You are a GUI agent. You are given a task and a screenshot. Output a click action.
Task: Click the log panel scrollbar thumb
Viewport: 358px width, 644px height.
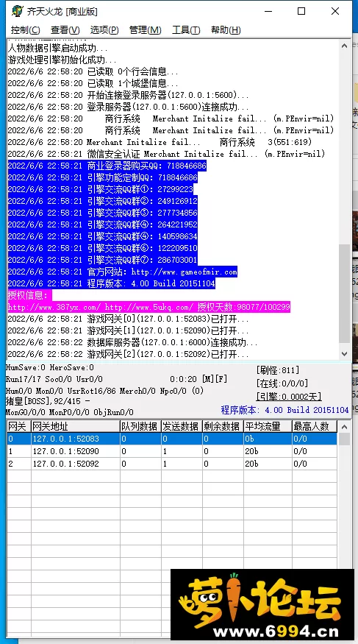(x=345, y=293)
